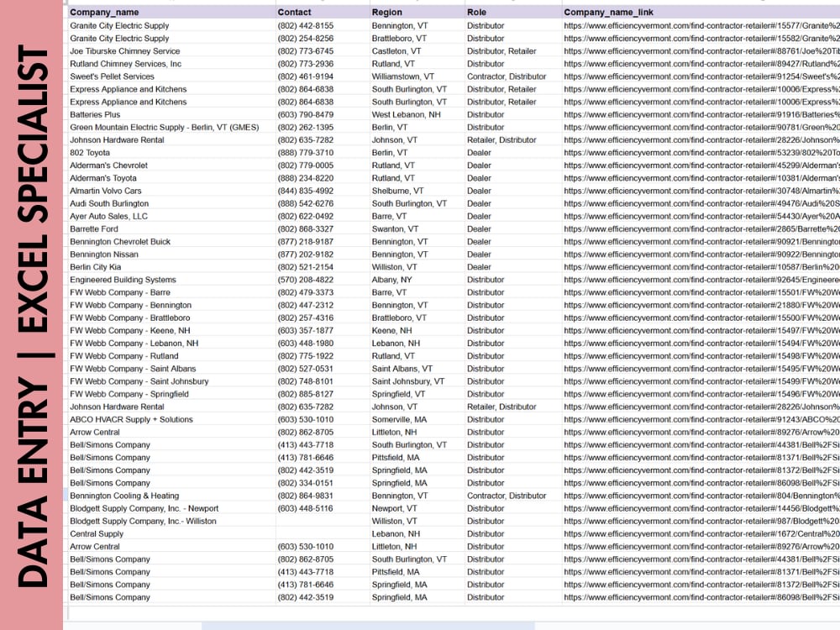Click Green Mountain Electric Supply - Berlin cell
Image resolution: width=840 pixels, height=630 pixels.
172,128
